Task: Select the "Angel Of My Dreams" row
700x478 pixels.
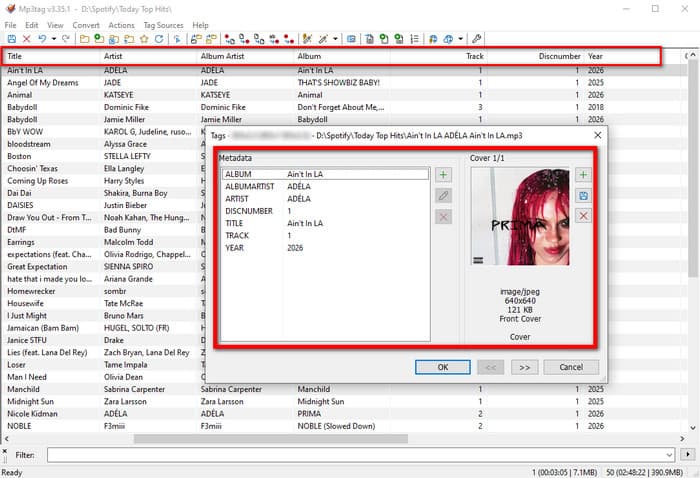Action: [342, 83]
